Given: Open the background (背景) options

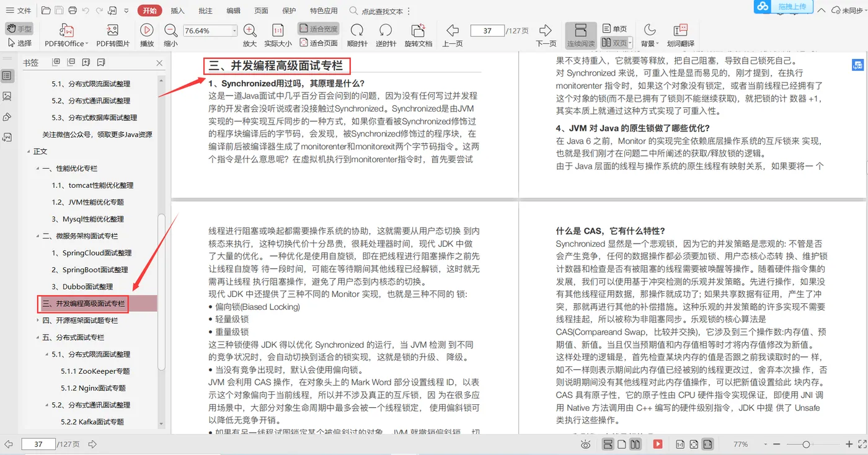Looking at the screenshot, I should coord(649,35).
